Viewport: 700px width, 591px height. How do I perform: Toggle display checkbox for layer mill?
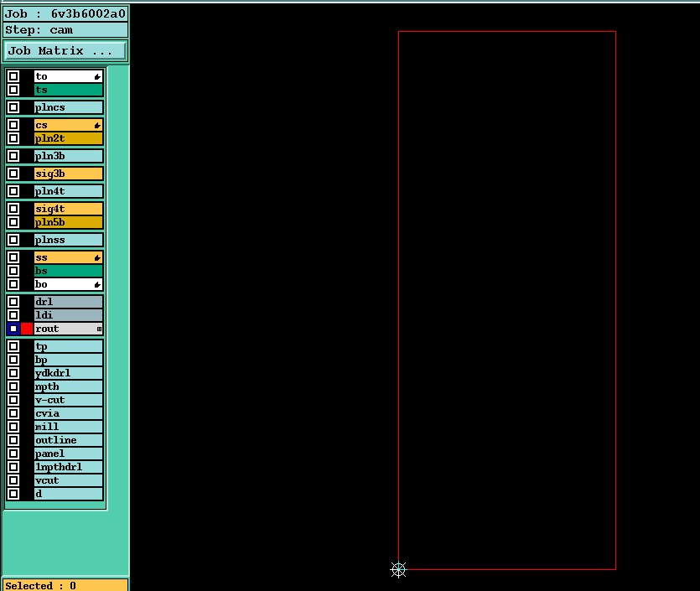point(13,427)
